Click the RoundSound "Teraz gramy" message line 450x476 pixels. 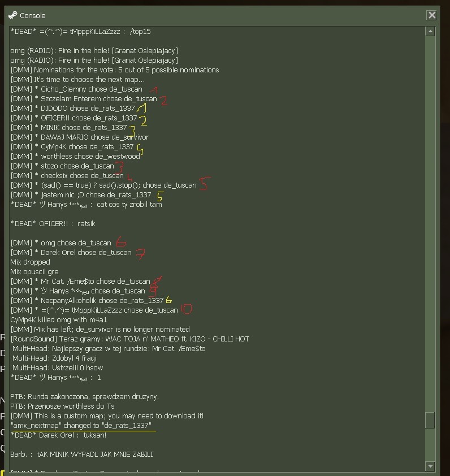pyautogui.click(x=129, y=339)
